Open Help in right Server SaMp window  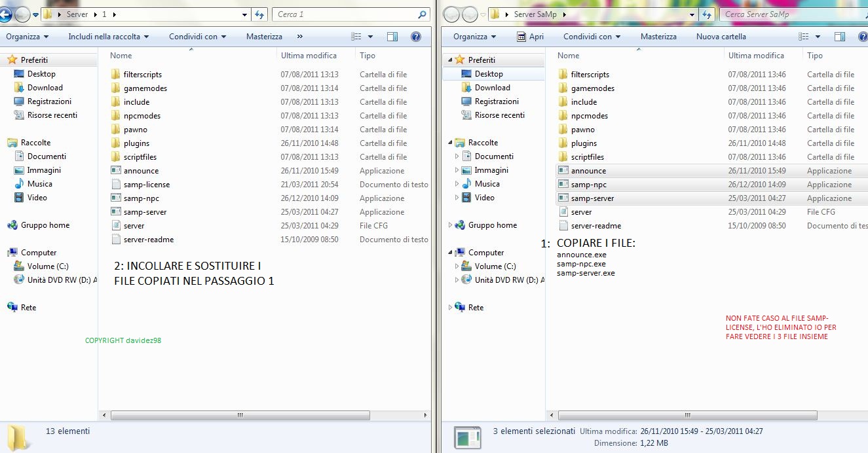863,37
